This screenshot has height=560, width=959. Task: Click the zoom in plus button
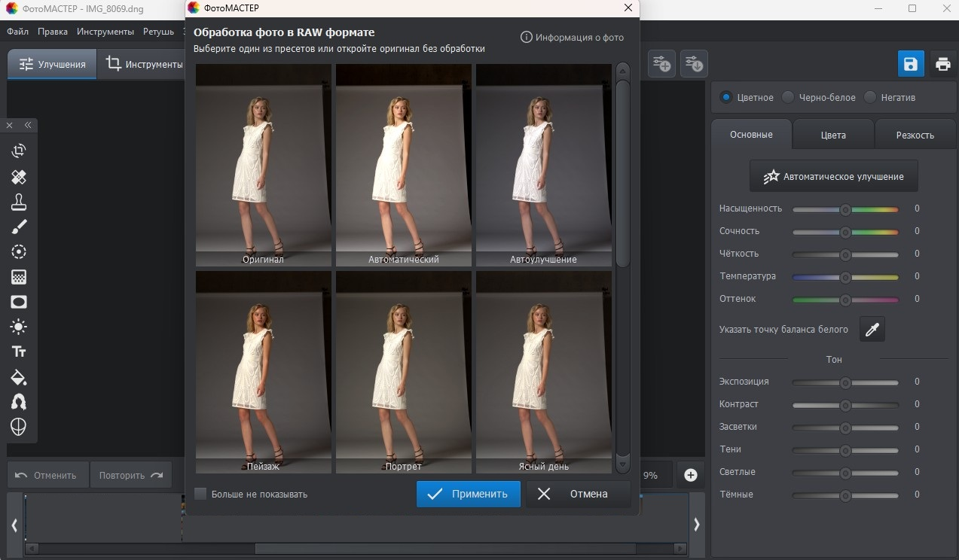tap(690, 475)
